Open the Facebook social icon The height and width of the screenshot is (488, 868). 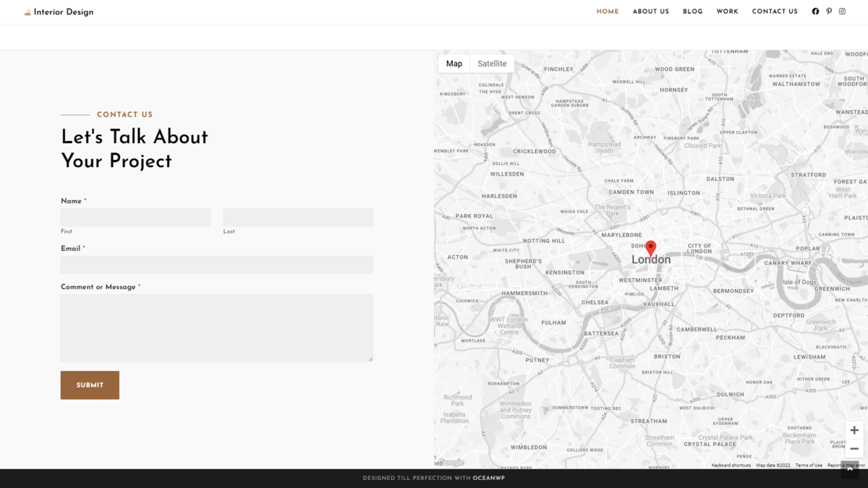pyautogui.click(x=815, y=12)
